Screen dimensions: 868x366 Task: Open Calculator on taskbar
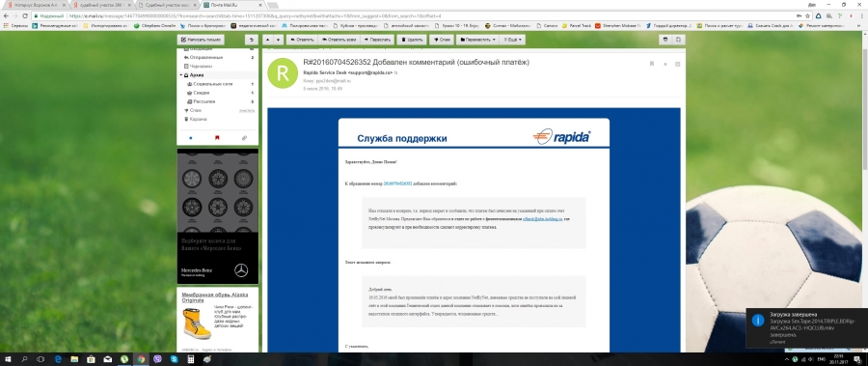point(190,359)
